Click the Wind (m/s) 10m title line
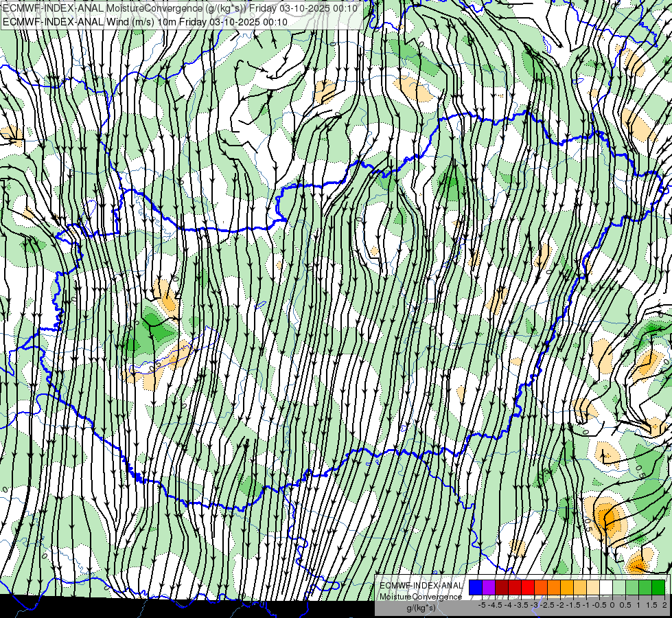The height and width of the screenshot is (618, 672). [x=145, y=22]
